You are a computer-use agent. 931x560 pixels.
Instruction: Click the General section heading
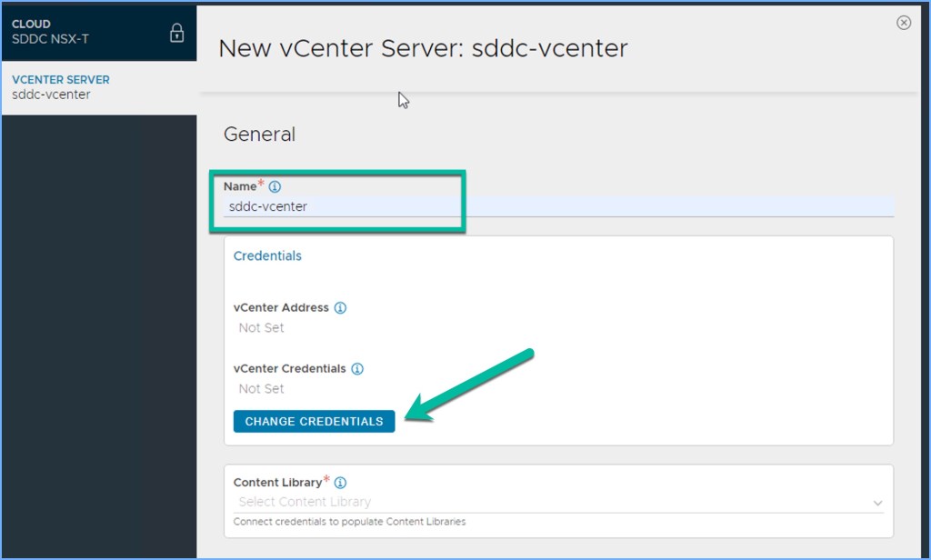point(259,135)
